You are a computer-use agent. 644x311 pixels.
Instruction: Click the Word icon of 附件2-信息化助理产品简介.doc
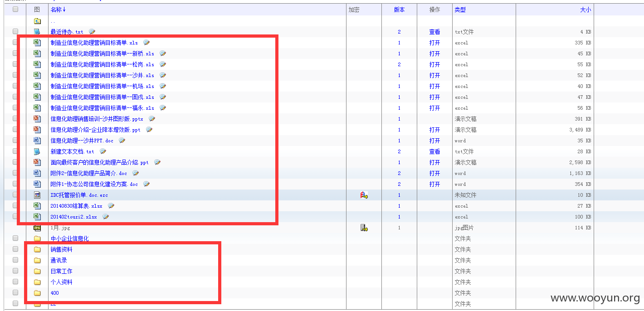coord(37,173)
